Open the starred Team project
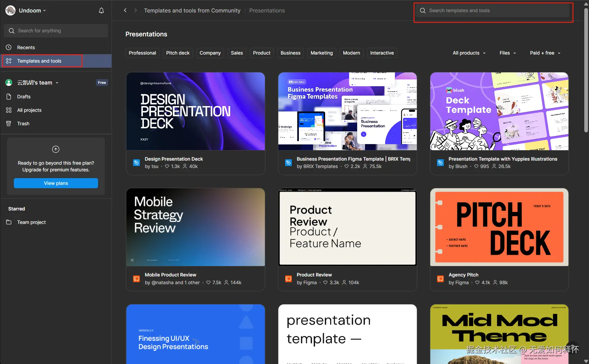Image resolution: width=589 pixels, height=364 pixels. pyautogui.click(x=56, y=222)
